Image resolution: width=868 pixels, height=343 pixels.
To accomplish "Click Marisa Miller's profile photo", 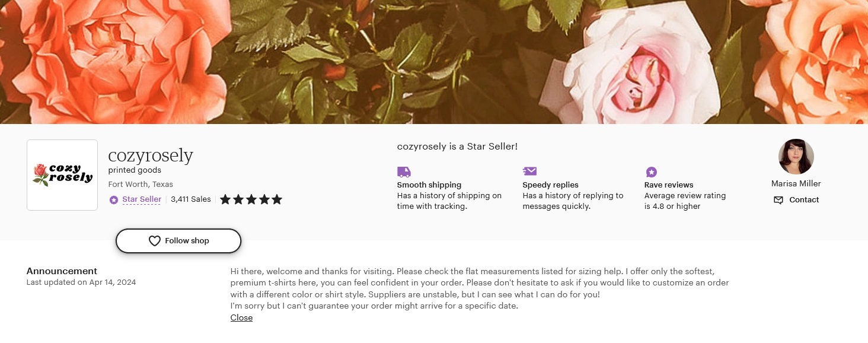I will pos(796,157).
